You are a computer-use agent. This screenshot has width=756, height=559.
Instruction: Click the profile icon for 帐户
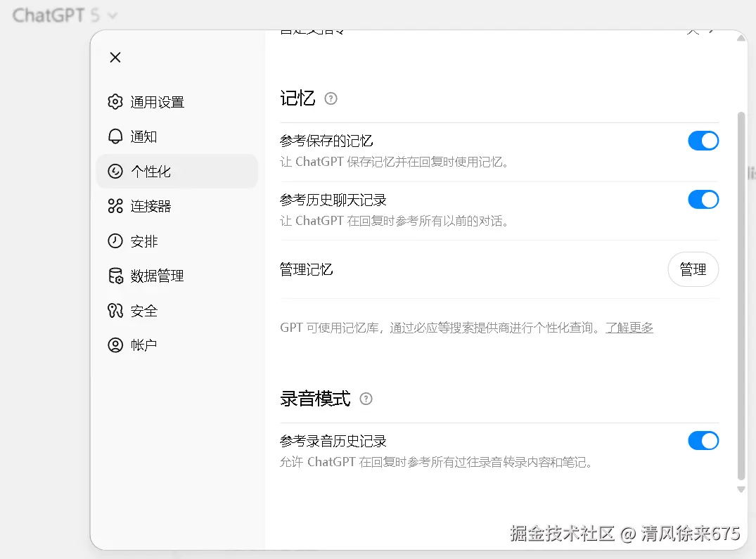pyautogui.click(x=115, y=345)
